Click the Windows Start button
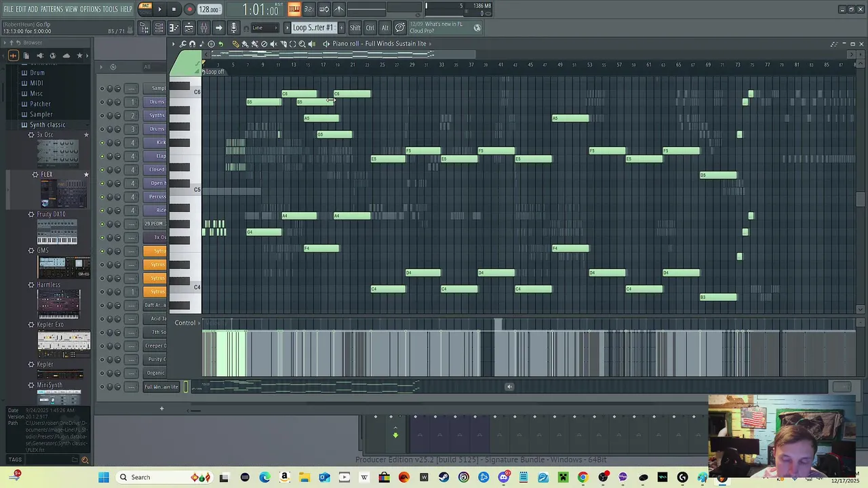Viewport: 868px width, 488px height. pyautogui.click(x=104, y=477)
